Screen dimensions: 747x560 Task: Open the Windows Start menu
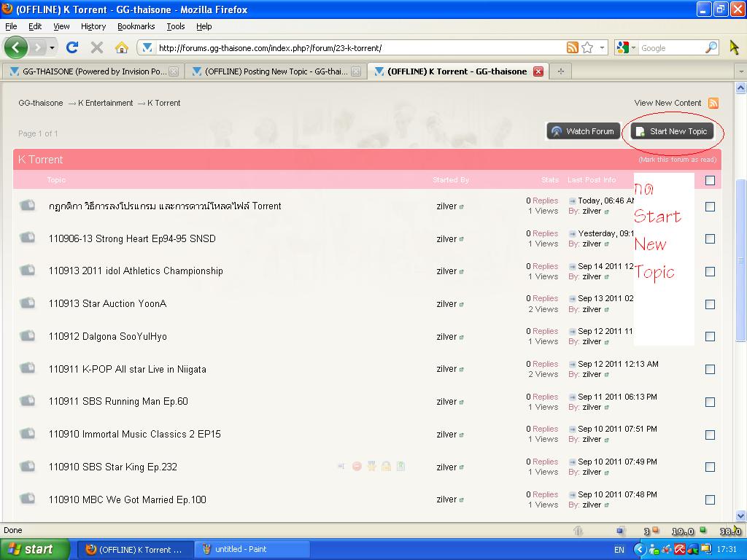coord(35,550)
